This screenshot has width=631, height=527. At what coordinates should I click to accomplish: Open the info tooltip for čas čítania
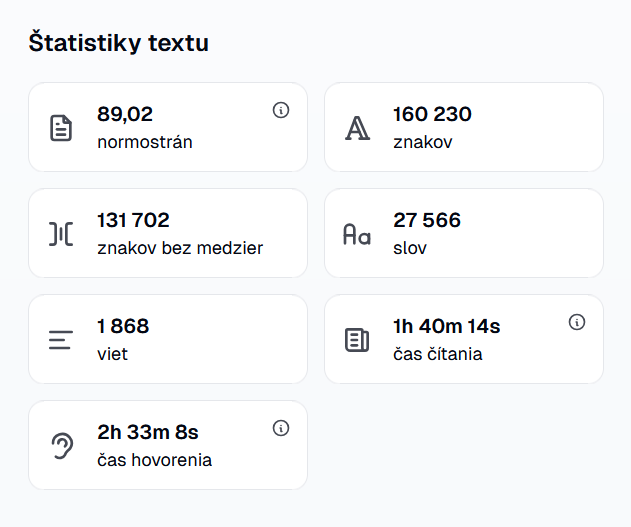coord(577,322)
